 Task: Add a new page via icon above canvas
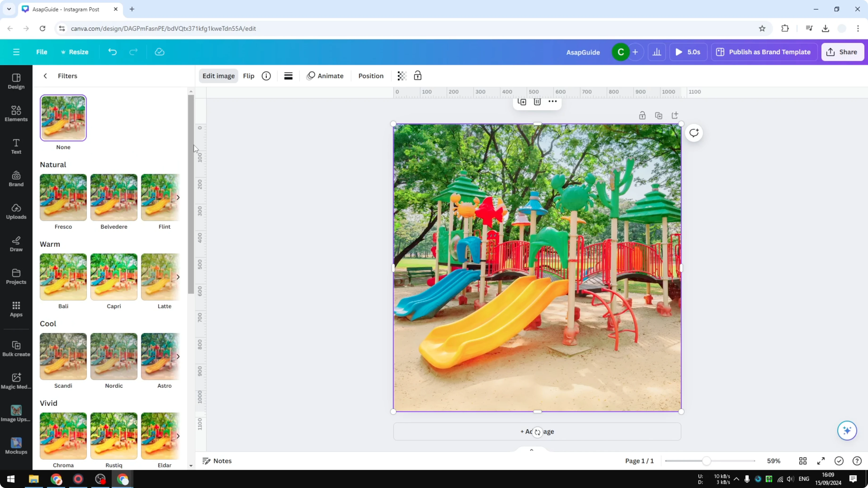point(675,116)
